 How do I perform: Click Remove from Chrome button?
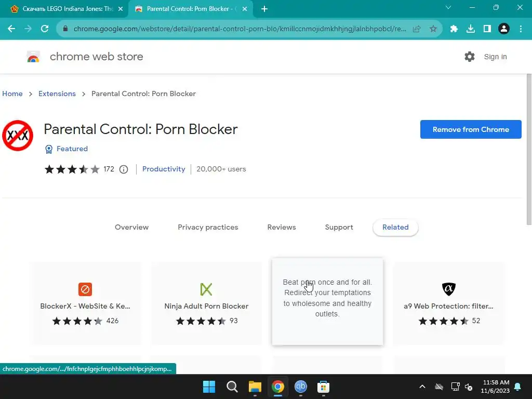(471, 129)
